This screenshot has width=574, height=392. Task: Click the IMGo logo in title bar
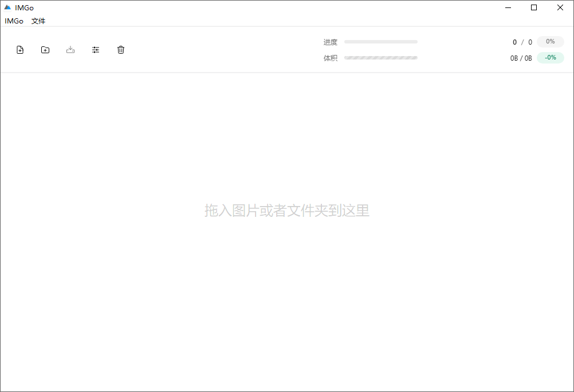7,7
